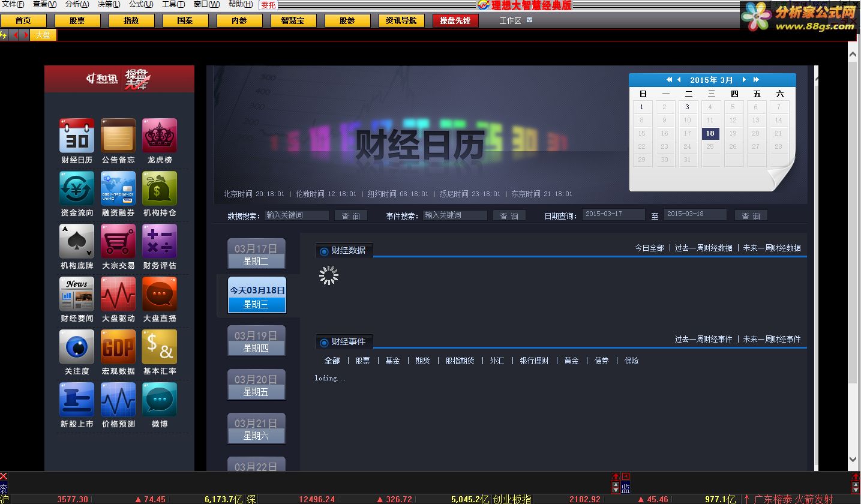Viewport: 861px width, 504px height.
Task: Click the 查询 button beside 事件搜索
Action: [509, 215]
